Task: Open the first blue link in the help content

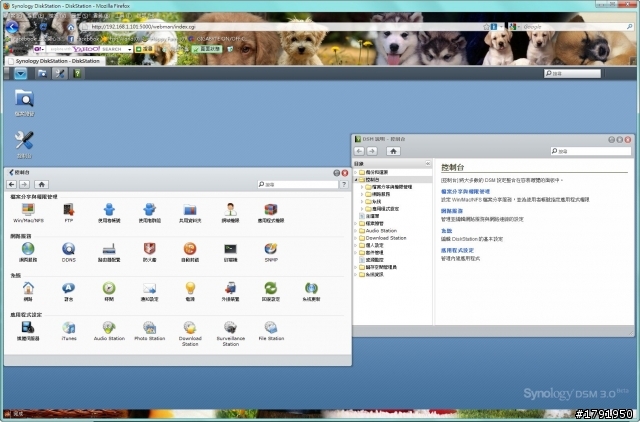Action: coord(465,191)
